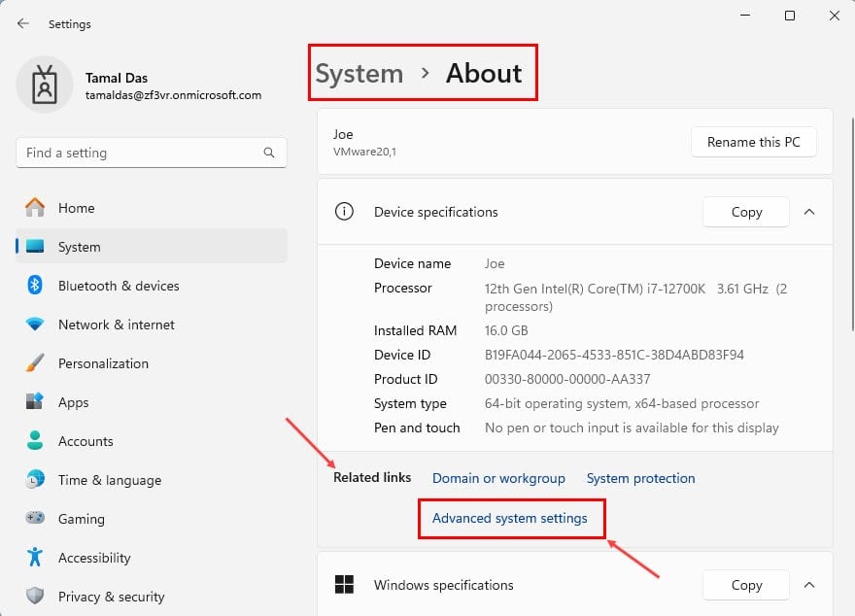
Task: Open Time & language settings
Action: click(x=151, y=480)
